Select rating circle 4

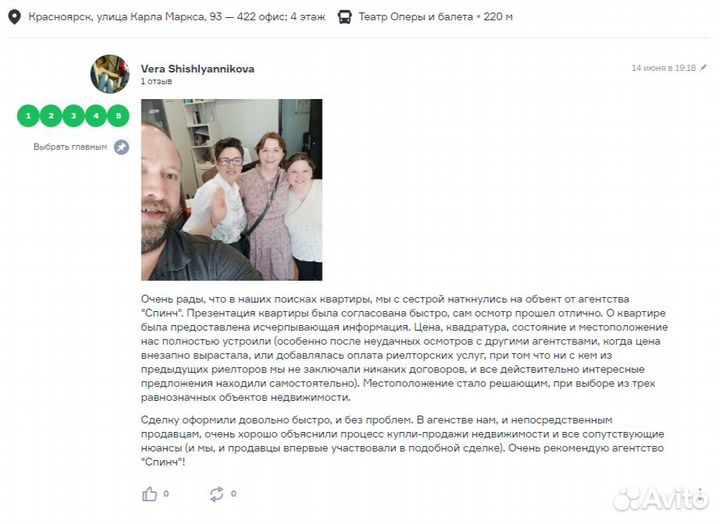coord(96,116)
